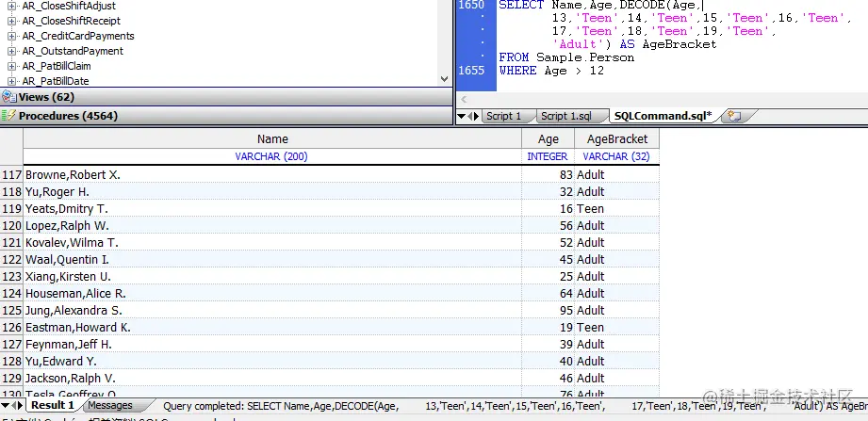Viewport: 868px width, 421px height.
Task: Click the VARCHAR (32) type label
Action: pyautogui.click(x=616, y=156)
